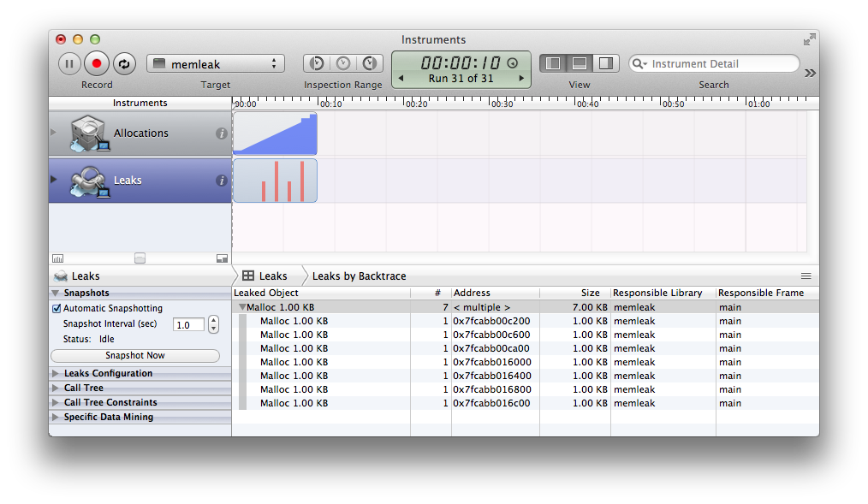Pause the current recording
The image size is (868, 504).
[x=69, y=64]
